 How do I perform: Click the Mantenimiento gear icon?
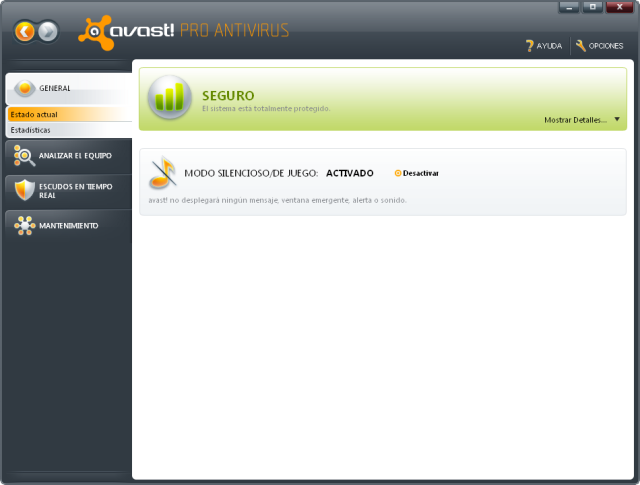(x=24, y=226)
